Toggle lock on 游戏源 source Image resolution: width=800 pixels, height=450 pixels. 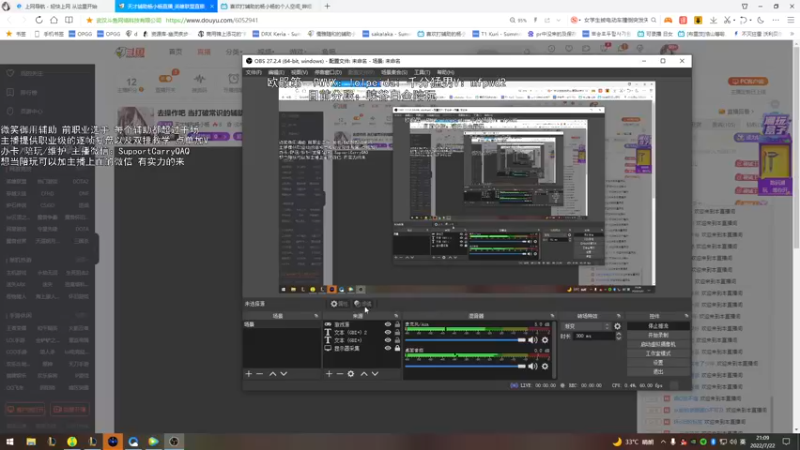(x=397, y=324)
